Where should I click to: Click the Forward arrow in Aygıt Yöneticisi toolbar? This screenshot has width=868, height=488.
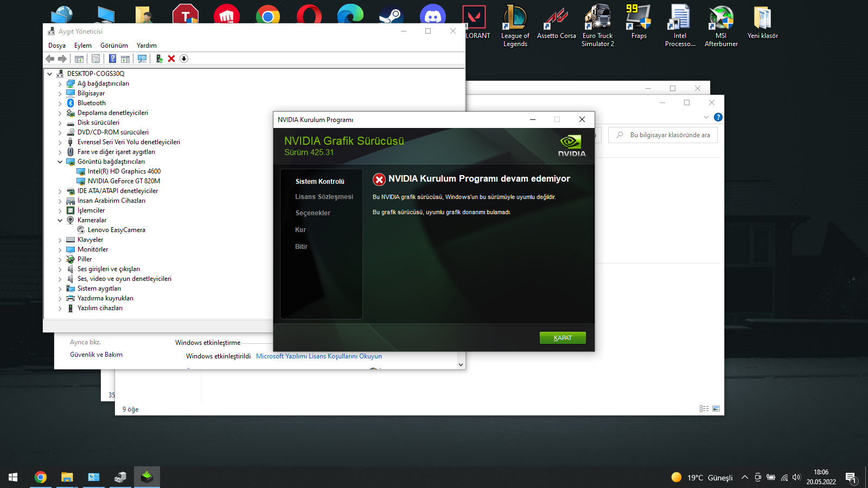[x=62, y=59]
